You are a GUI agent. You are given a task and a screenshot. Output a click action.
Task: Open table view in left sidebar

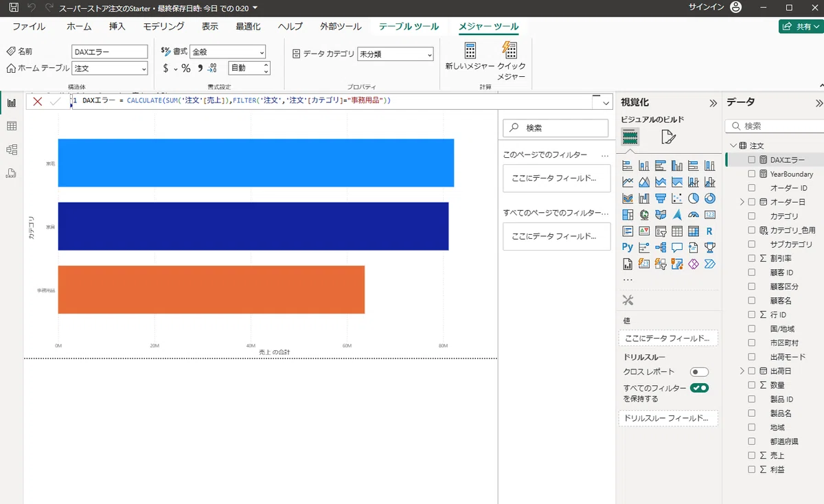tap(11, 126)
